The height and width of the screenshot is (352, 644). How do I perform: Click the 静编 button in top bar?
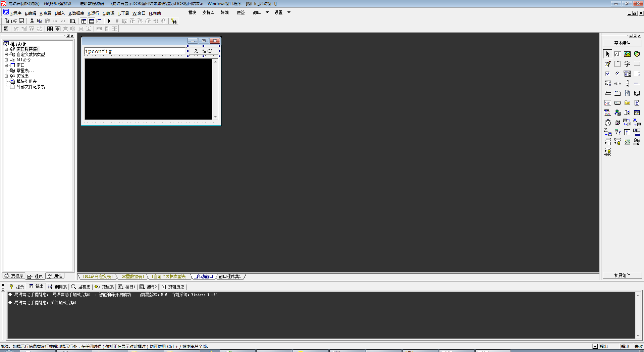coord(224,12)
